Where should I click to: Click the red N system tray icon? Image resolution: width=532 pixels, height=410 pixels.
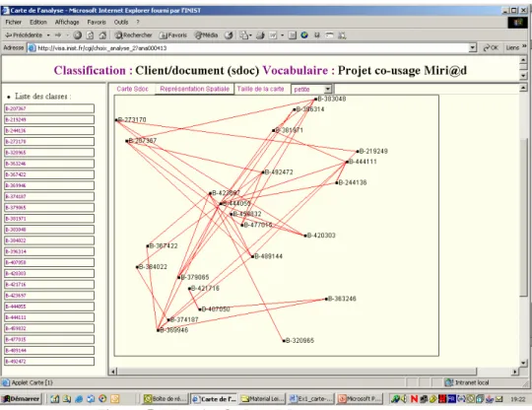(x=414, y=399)
